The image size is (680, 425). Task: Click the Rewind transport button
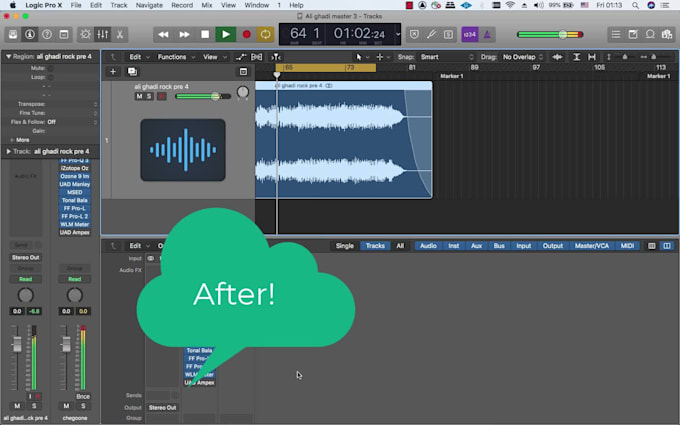[163, 34]
